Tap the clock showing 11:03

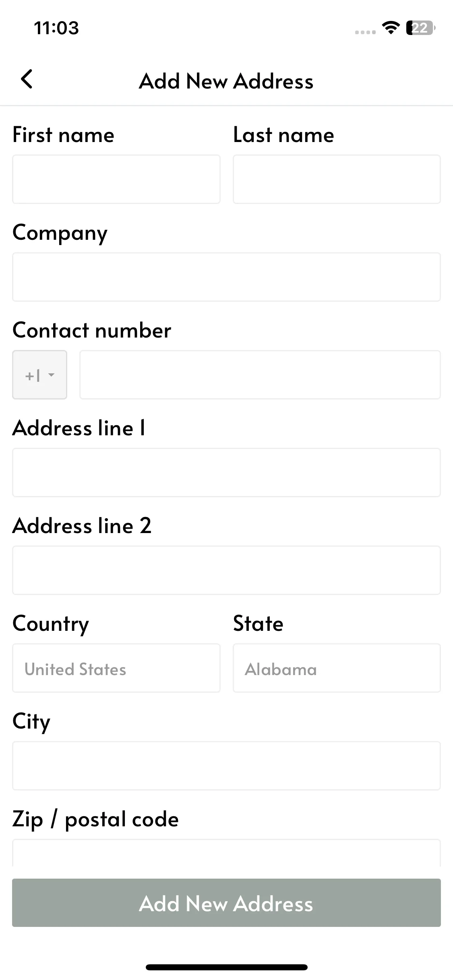56,28
